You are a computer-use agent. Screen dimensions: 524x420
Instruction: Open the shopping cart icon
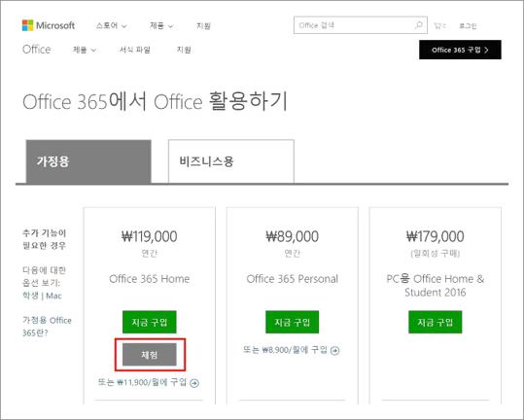point(439,25)
